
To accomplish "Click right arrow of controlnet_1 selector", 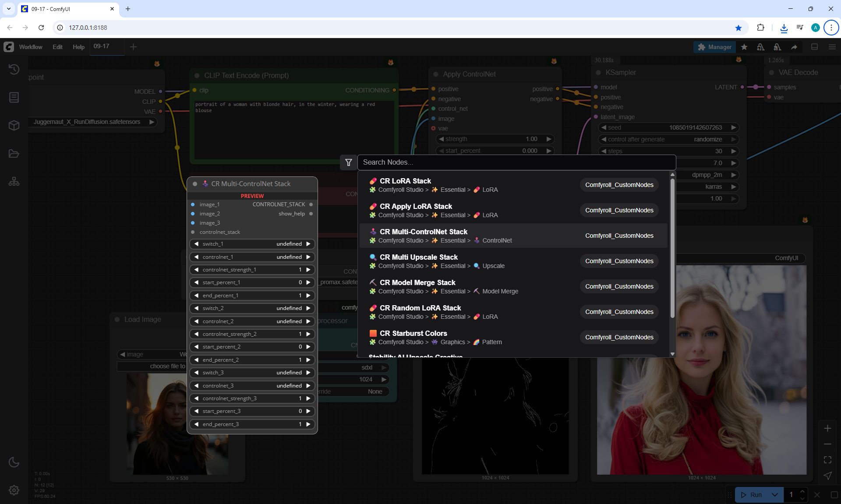I will (308, 257).
